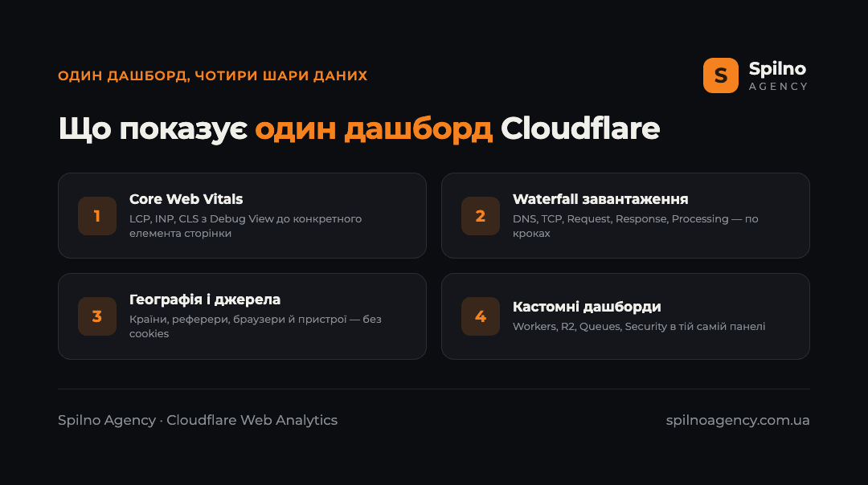Click the number 3 badge

[97, 316]
